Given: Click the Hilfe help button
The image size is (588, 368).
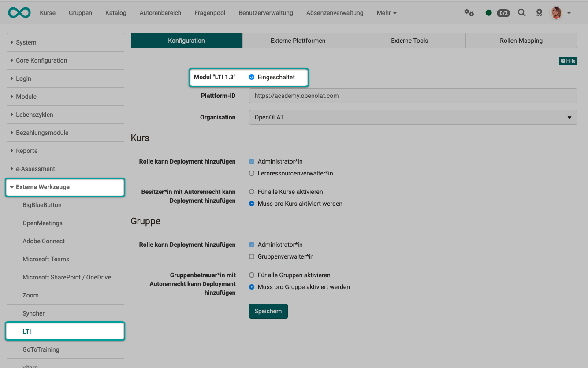Looking at the screenshot, I should click(x=568, y=61).
